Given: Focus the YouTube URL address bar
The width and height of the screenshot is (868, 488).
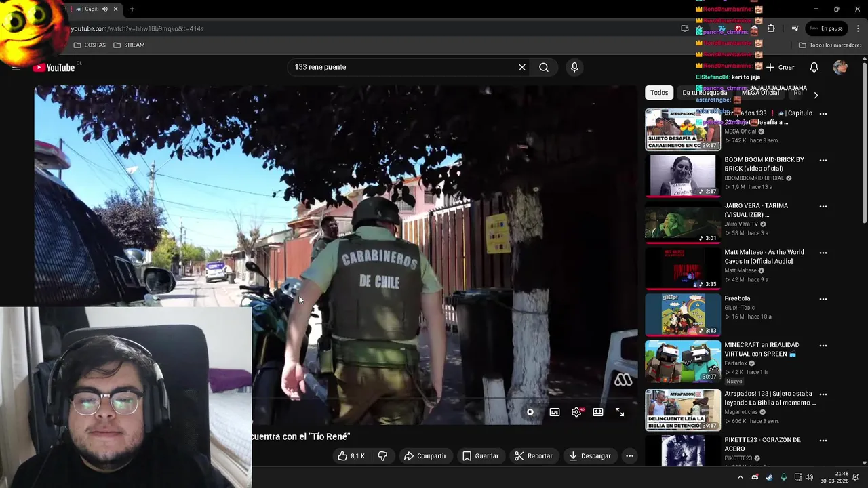Looking at the screenshot, I should coord(373,28).
